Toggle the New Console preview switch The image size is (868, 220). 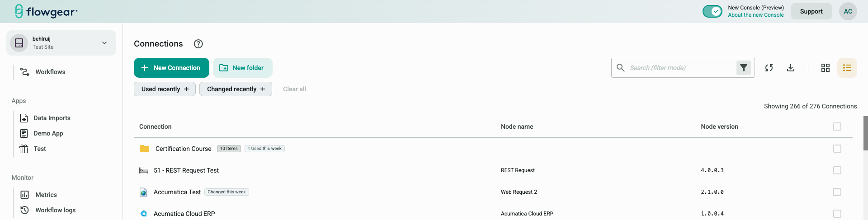click(x=712, y=11)
